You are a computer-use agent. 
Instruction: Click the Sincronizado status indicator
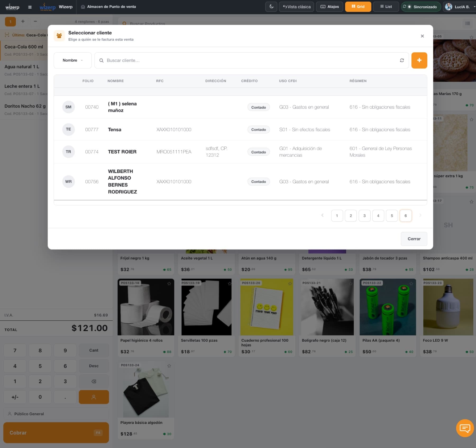421,7
